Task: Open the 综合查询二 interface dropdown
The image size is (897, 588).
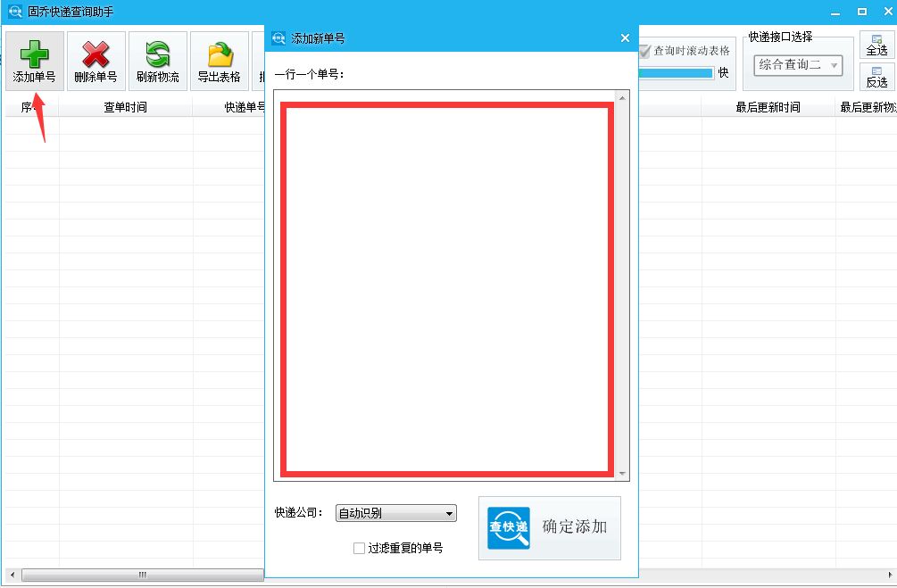Action: click(x=797, y=64)
